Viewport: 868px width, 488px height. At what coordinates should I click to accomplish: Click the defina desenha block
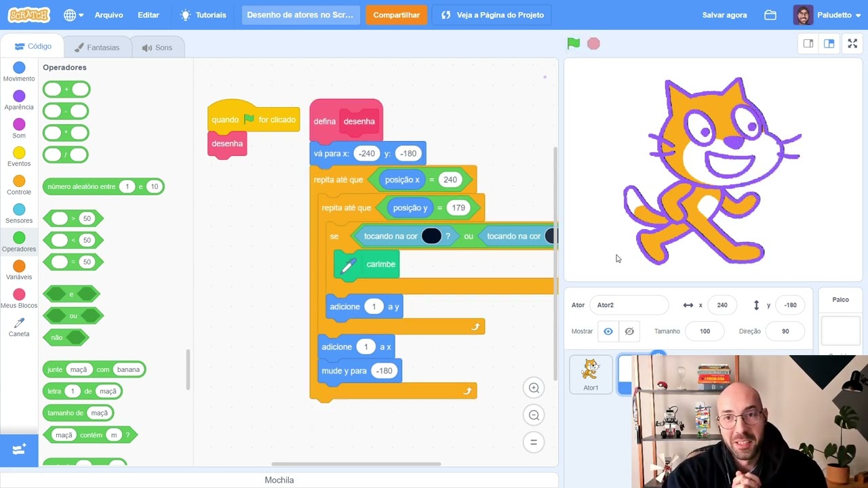pyautogui.click(x=346, y=121)
